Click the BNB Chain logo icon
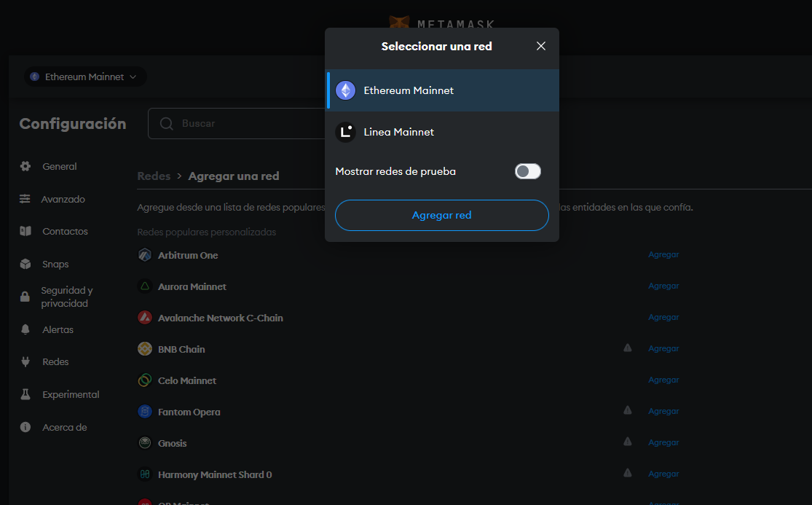Viewport: 812px width, 505px height. [145, 348]
